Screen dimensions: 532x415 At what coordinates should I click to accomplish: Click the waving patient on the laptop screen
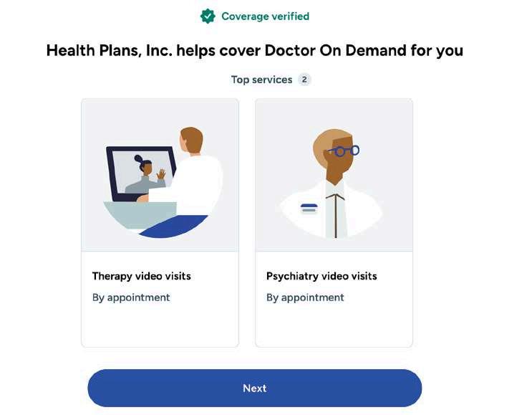click(x=145, y=175)
